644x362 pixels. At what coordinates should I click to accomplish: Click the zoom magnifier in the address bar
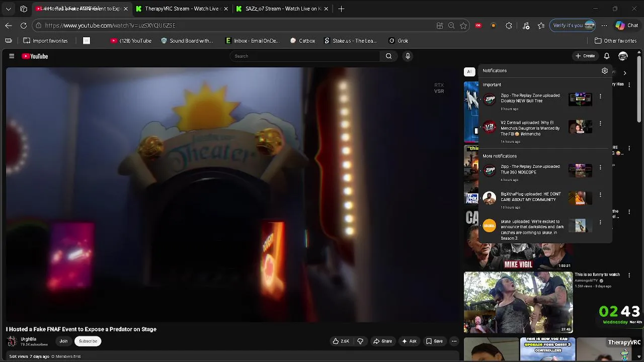click(x=451, y=26)
